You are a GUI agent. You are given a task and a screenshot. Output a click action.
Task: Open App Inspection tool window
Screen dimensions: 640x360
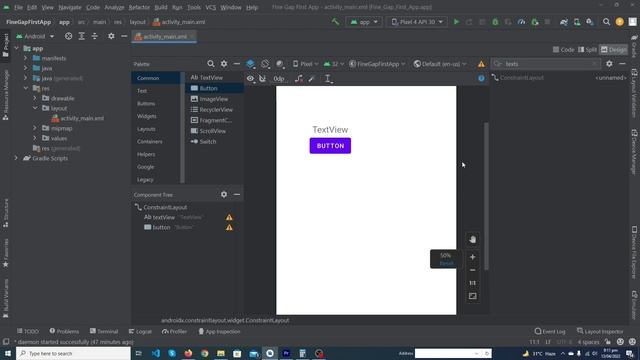(219, 331)
